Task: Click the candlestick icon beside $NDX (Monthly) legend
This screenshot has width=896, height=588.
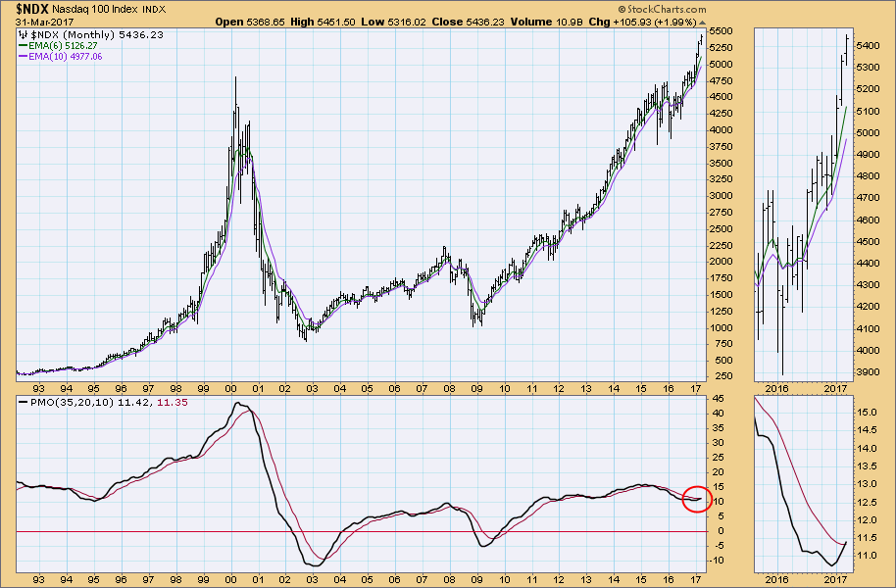Action: click(24, 35)
